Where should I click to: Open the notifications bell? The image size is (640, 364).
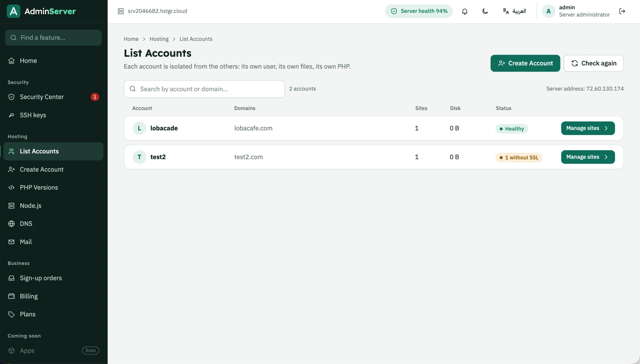click(x=465, y=11)
